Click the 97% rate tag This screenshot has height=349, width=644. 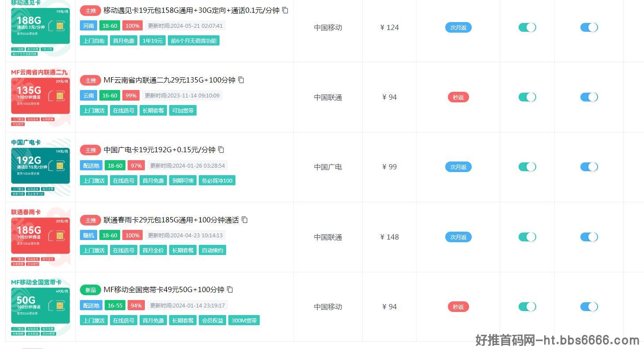pos(136,165)
